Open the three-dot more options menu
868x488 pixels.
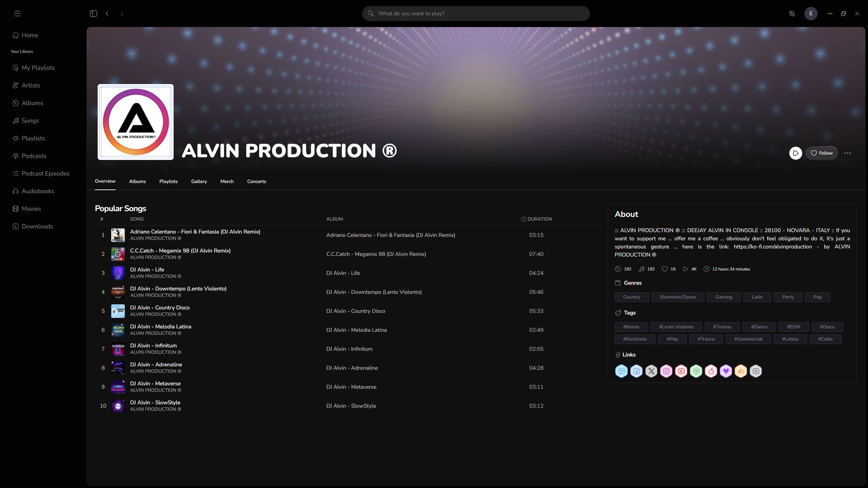point(848,153)
